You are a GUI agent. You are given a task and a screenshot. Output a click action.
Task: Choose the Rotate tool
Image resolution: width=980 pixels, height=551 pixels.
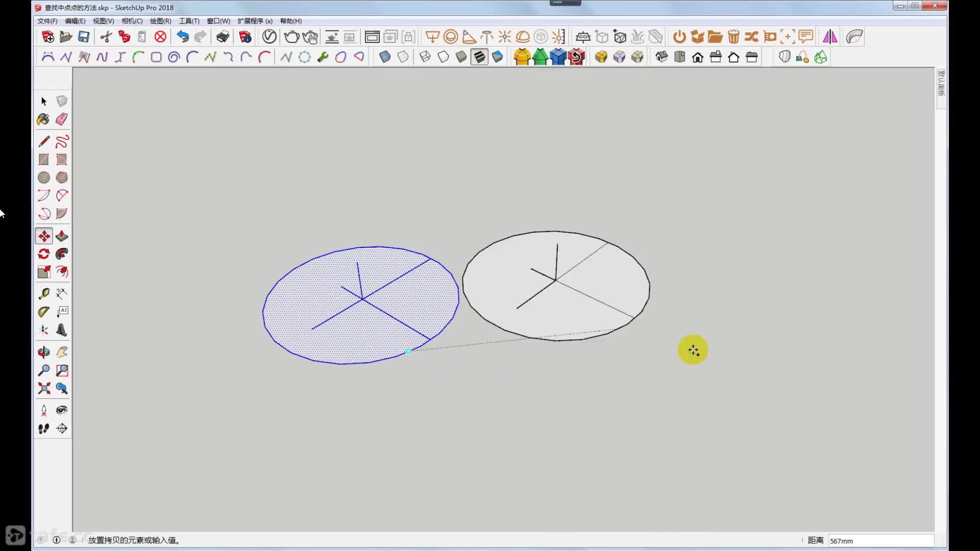[44, 254]
